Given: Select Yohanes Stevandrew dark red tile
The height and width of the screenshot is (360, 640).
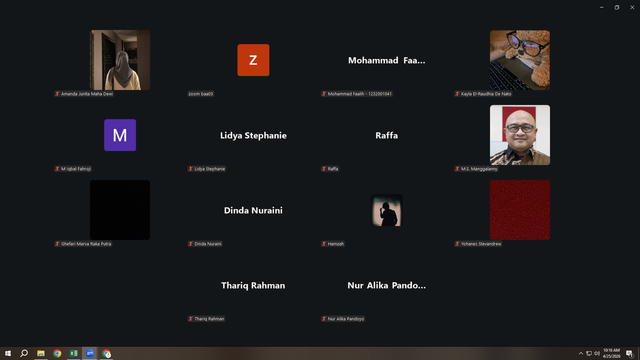Looking at the screenshot, I should point(520,210).
